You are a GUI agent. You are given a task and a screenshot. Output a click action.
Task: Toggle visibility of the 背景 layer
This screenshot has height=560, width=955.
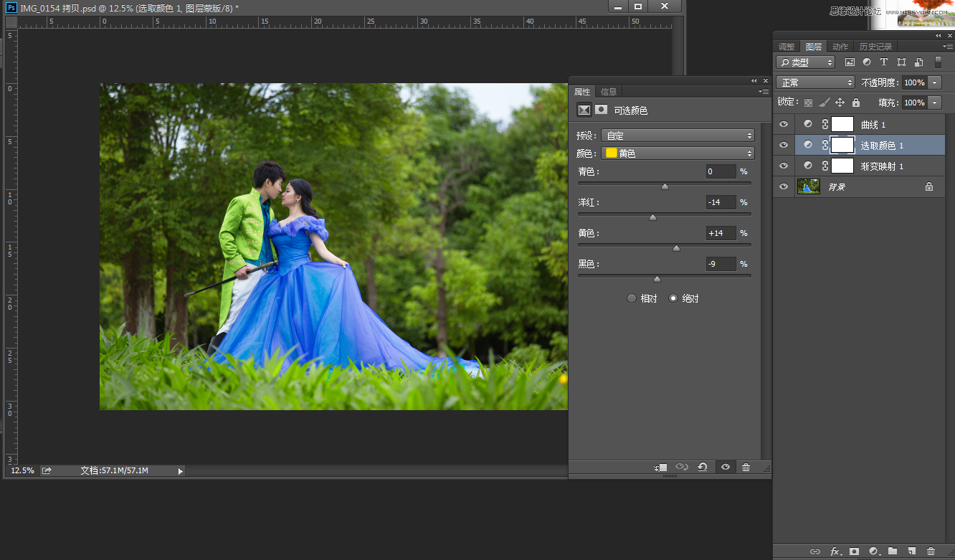click(x=784, y=187)
